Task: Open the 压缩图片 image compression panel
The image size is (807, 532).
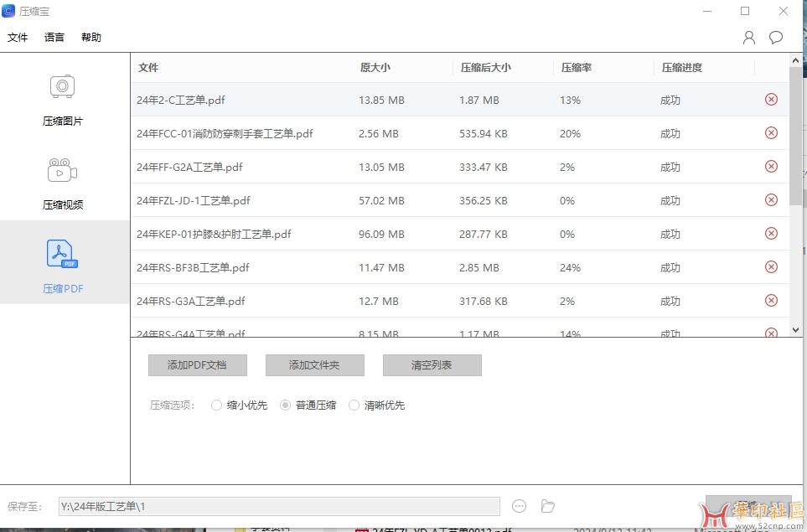Action: click(x=62, y=98)
